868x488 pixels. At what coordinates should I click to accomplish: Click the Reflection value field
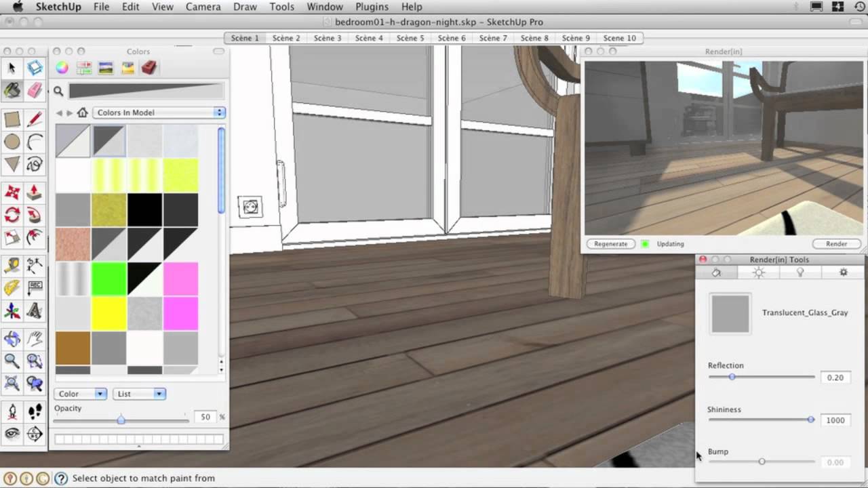(x=835, y=378)
